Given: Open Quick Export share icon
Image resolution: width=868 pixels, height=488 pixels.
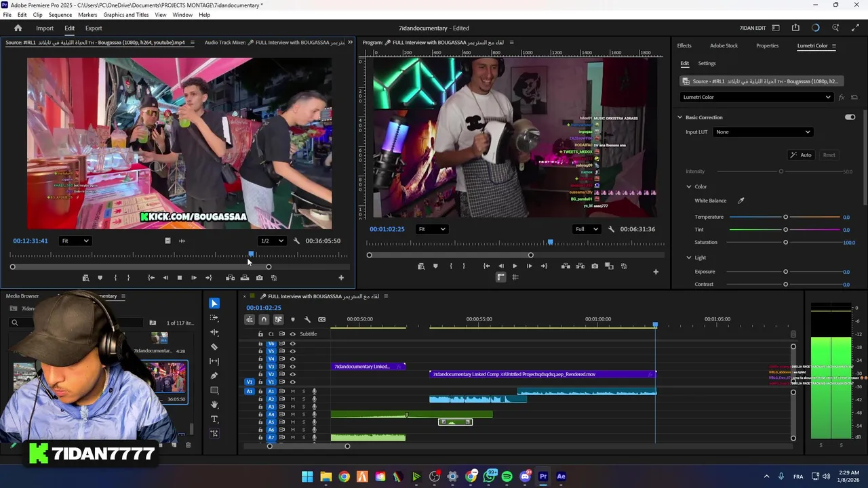Looking at the screenshot, I should click(795, 28).
